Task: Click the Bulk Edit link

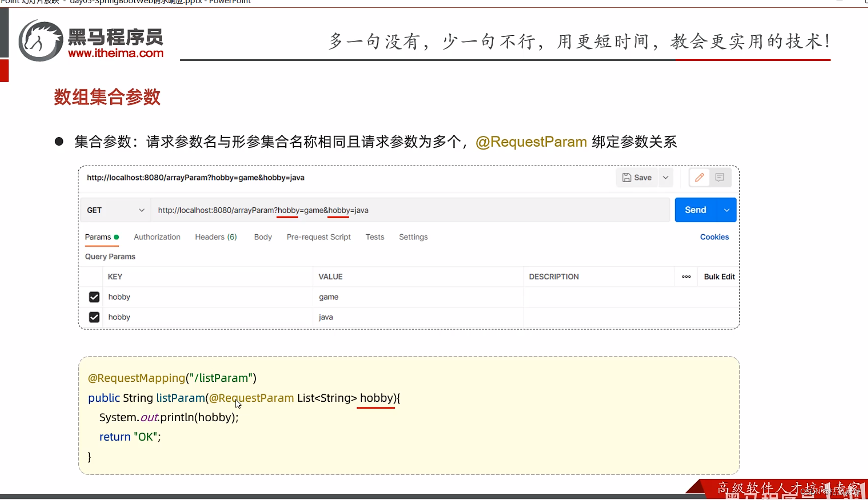Action: [x=719, y=276]
